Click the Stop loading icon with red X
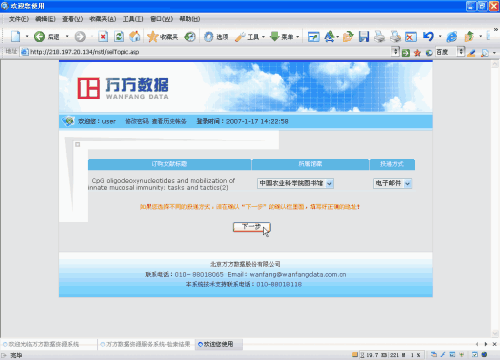This screenshot has height=360, width=500. tap(103, 36)
